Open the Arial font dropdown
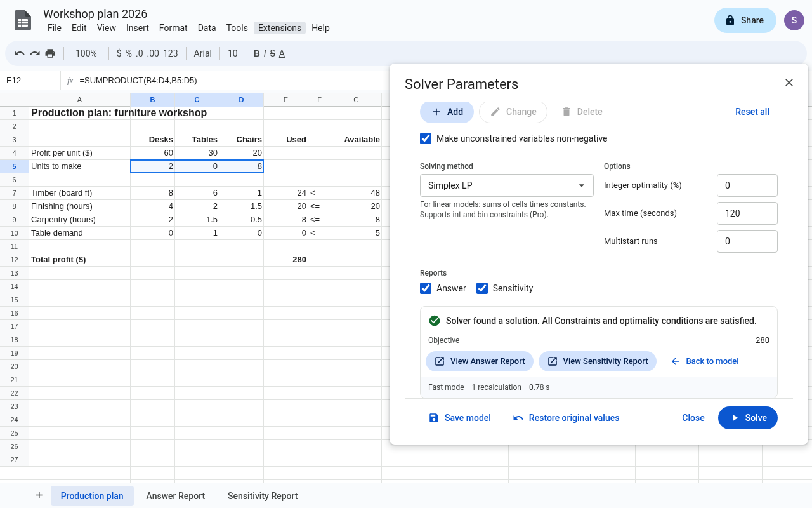812x508 pixels. (x=203, y=53)
